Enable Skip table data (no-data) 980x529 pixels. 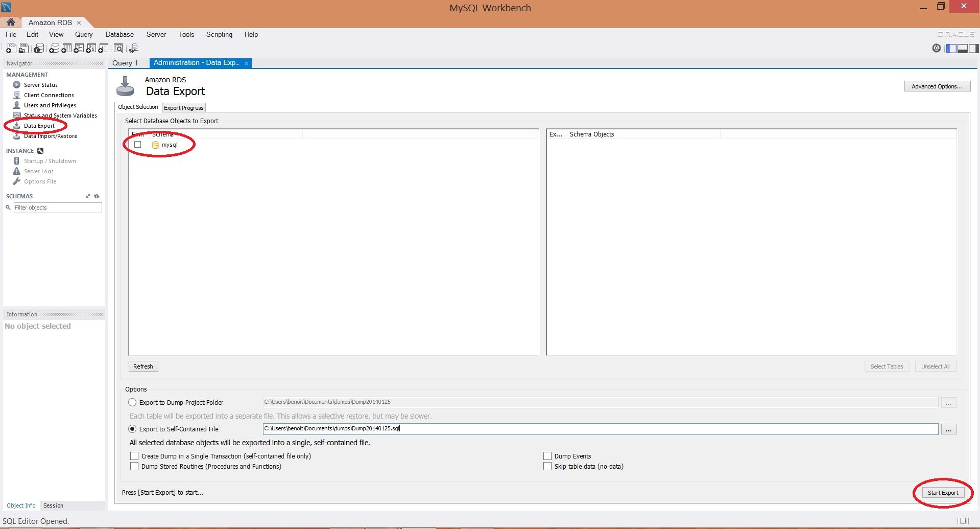(547, 466)
